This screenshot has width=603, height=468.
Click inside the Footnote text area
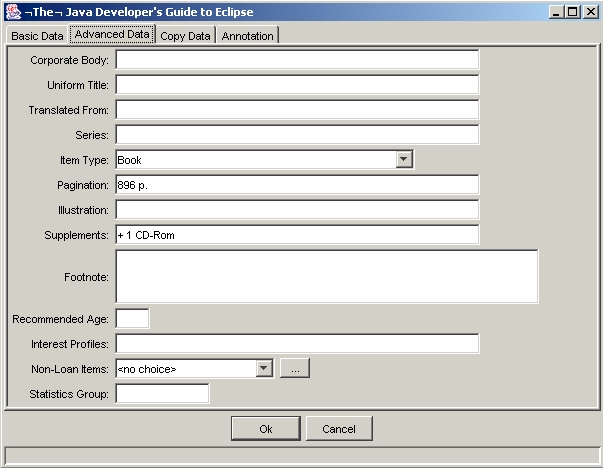coord(327,276)
